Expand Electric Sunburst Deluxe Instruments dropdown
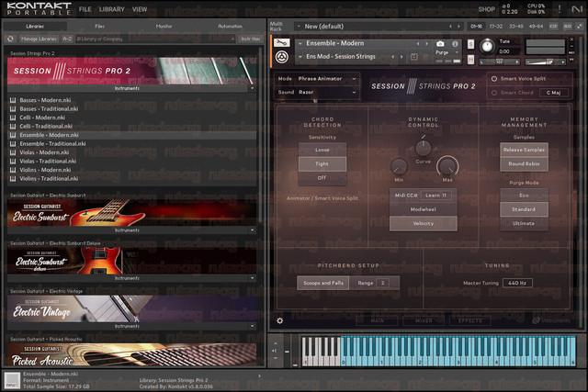 (252, 278)
